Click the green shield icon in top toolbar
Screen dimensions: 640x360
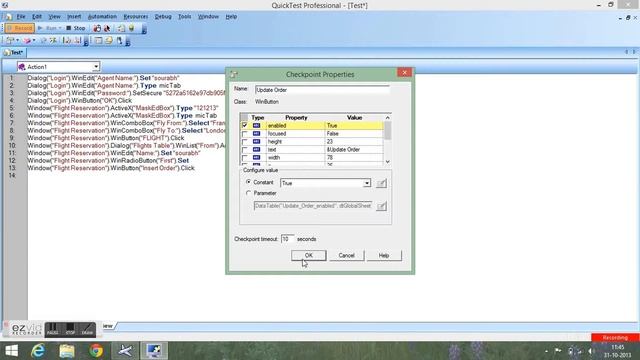point(131,29)
